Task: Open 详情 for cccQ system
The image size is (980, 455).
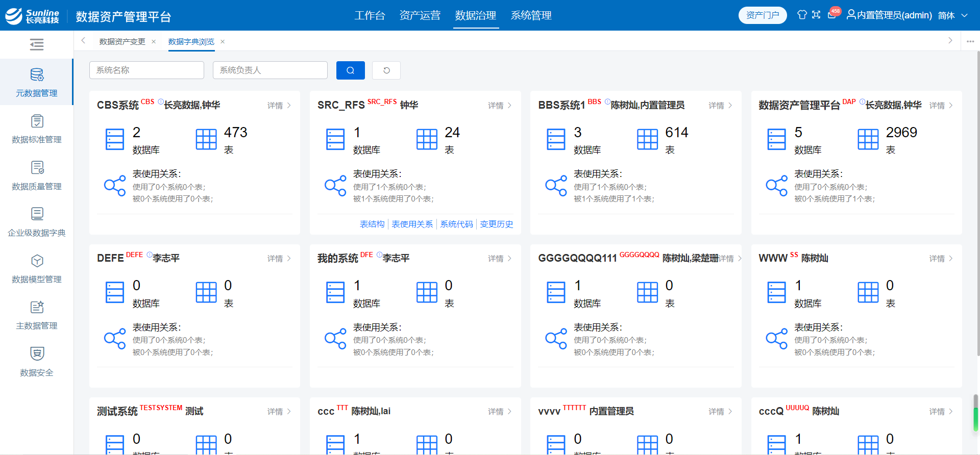Action: [941, 412]
